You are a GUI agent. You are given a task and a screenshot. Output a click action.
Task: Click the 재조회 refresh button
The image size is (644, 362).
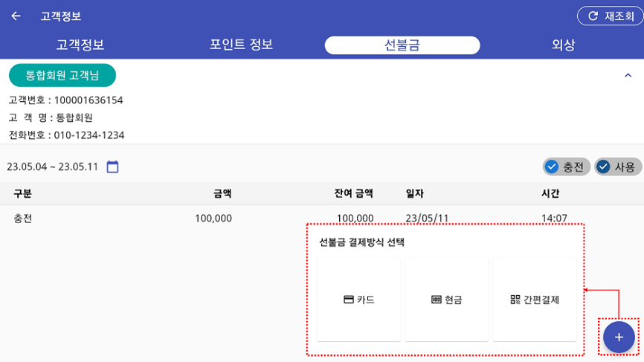(611, 16)
